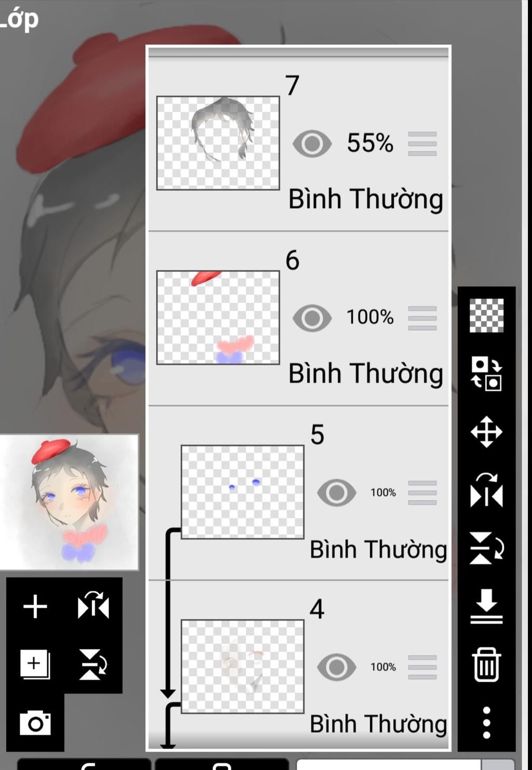Flip layer vertically using right toolbar icon

click(486, 548)
